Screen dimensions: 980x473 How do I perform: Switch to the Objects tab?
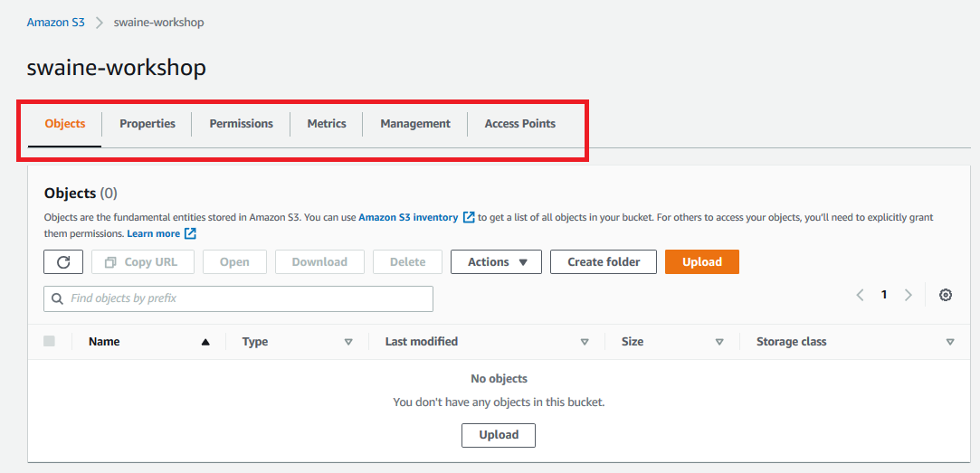(65, 124)
